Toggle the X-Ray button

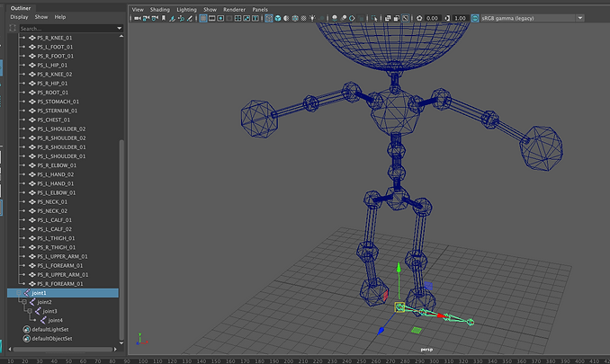pos(388,18)
